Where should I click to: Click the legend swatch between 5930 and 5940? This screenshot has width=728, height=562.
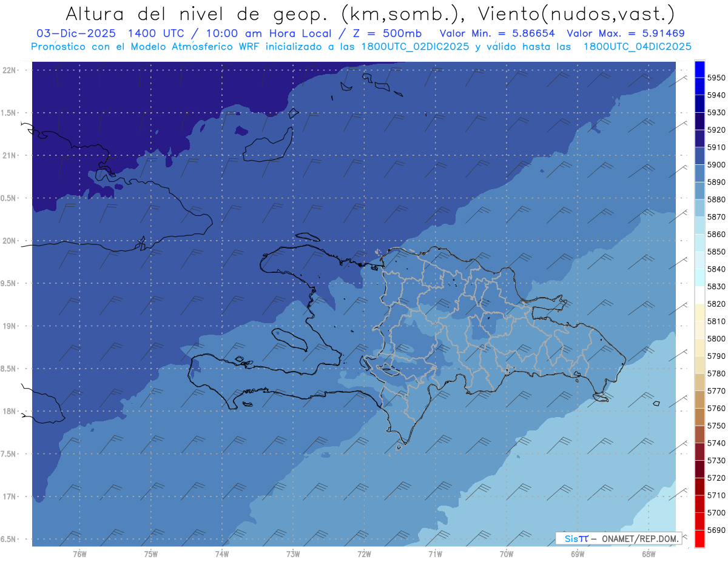pyautogui.click(x=699, y=104)
